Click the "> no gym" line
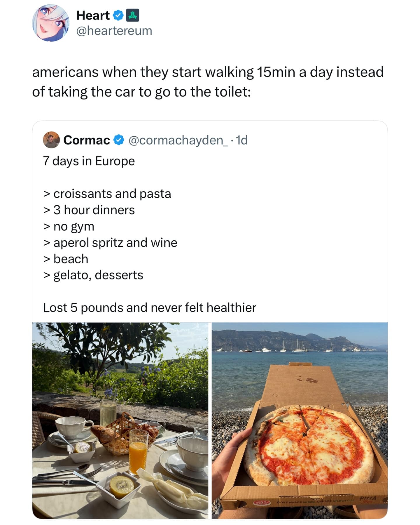 coord(69,226)
